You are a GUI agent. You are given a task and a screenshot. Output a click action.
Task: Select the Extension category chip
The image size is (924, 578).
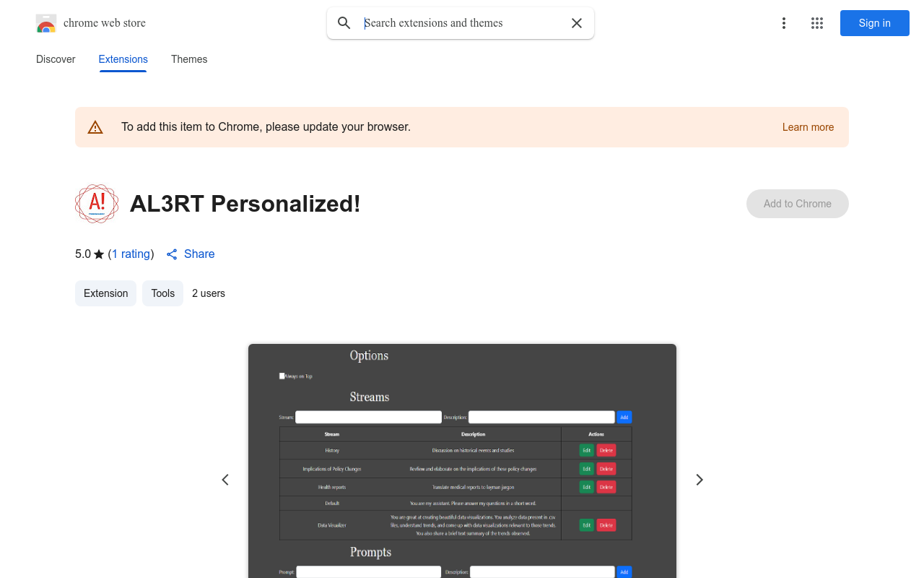click(105, 293)
